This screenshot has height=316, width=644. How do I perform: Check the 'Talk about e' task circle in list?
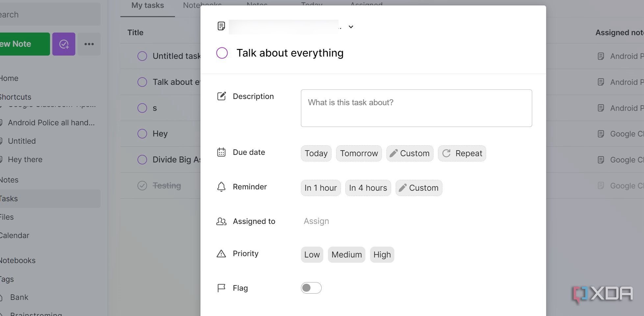click(142, 82)
